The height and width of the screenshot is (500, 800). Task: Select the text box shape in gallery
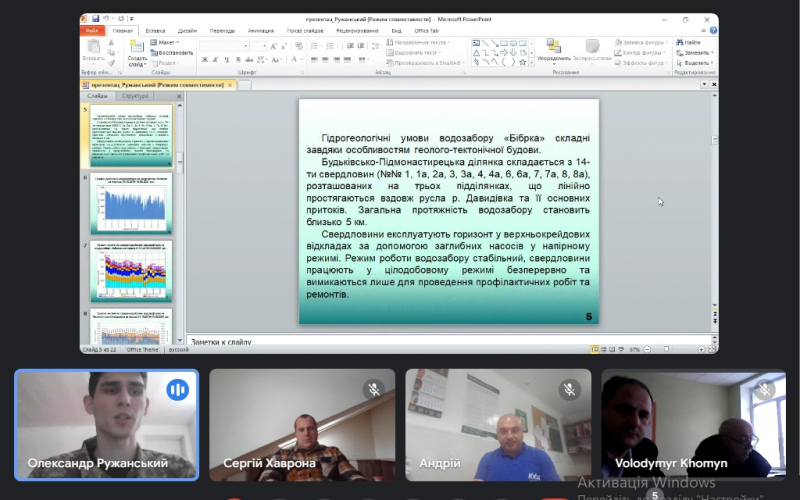click(x=476, y=43)
